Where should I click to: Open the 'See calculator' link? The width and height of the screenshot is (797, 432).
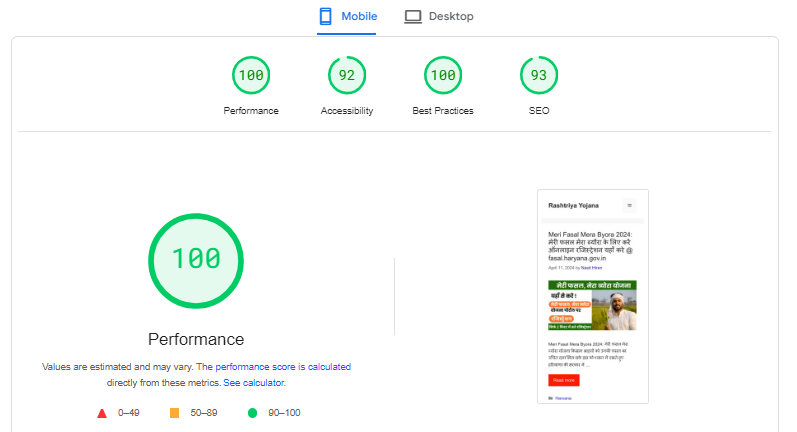click(254, 383)
